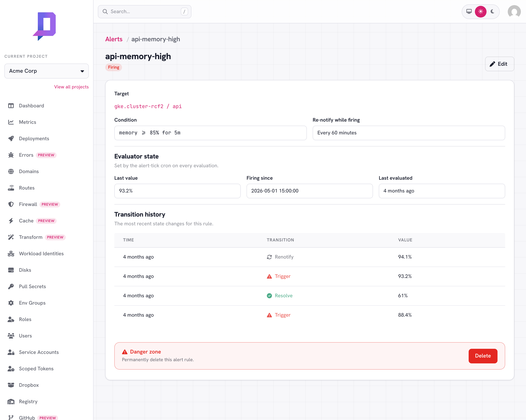The height and width of the screenshot is (420, 526).
Task: Click the Users group icon
Action: coord(11,336)
